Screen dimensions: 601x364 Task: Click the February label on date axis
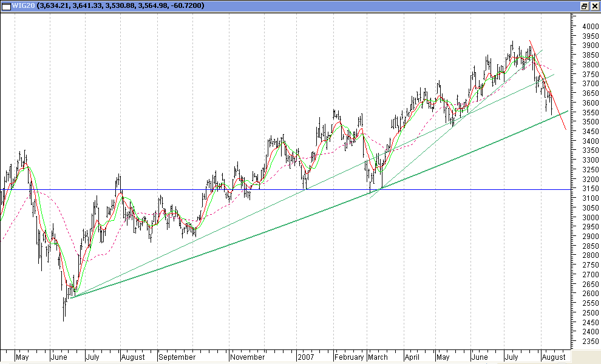pyautogui.click(x=348, y=357)
